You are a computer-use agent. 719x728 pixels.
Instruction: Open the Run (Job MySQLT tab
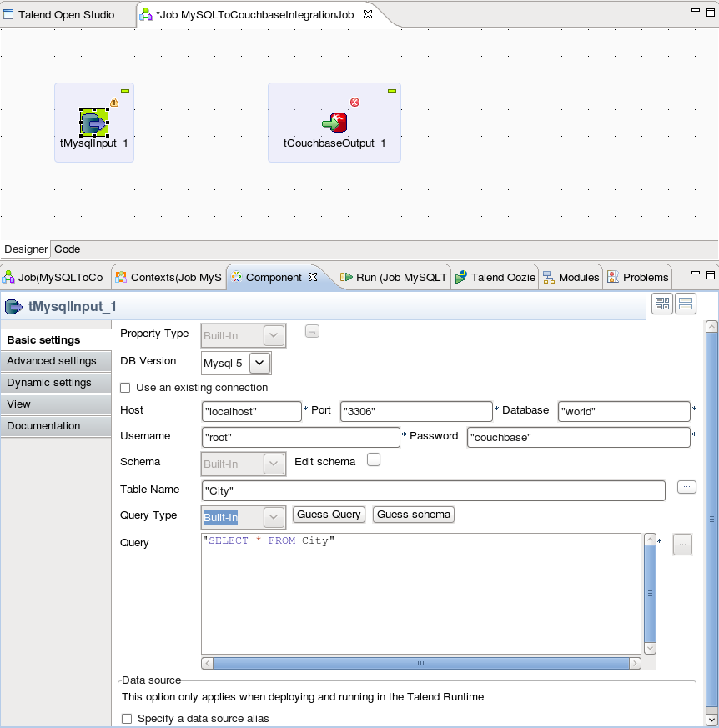[x=394, y=277]
